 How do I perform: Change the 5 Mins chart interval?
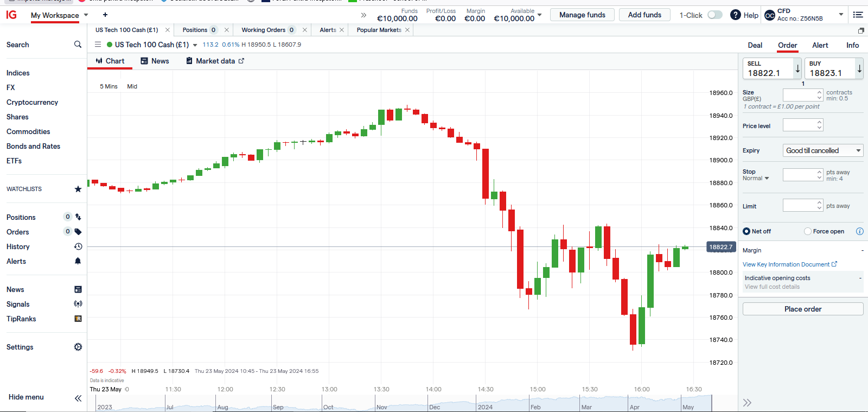108,86
